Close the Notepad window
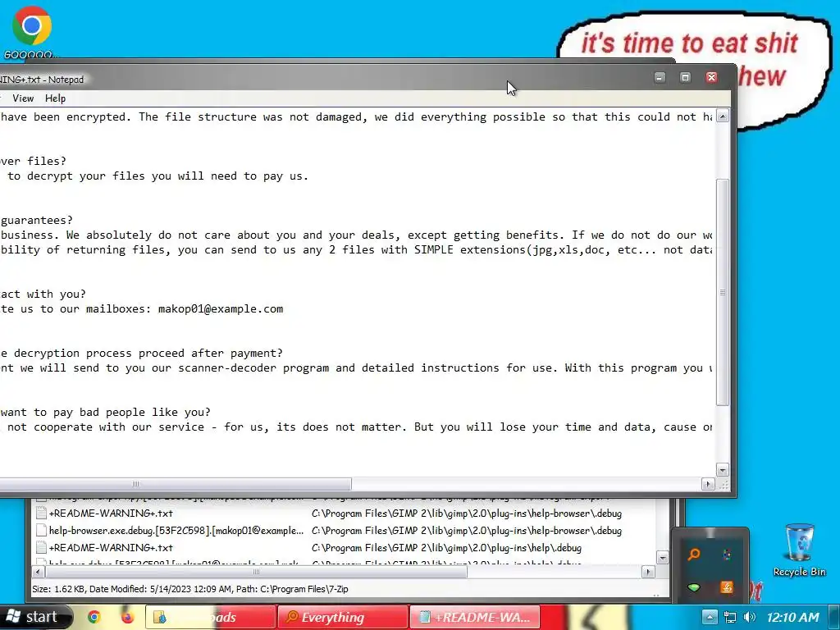The width and height of the screenshot is (840, 630). 711,78
